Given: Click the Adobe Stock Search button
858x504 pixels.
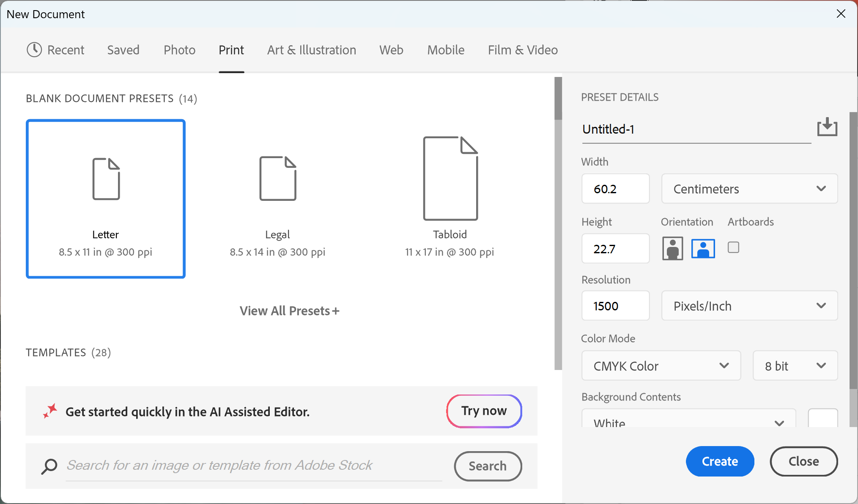Looking at the screenshot, I should (x=488, y=466).
